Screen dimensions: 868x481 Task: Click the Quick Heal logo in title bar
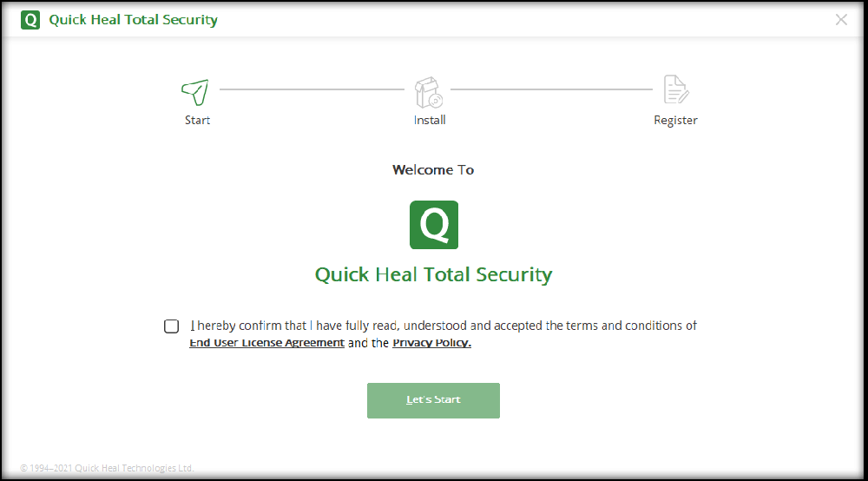pos(30,20)
